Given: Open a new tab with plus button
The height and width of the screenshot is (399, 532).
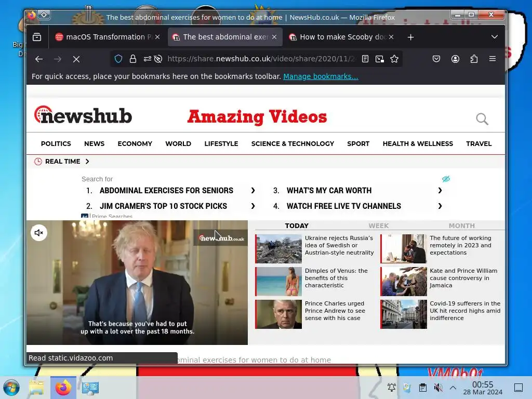Looking at the screenshot, I should (x=410, y=37).
